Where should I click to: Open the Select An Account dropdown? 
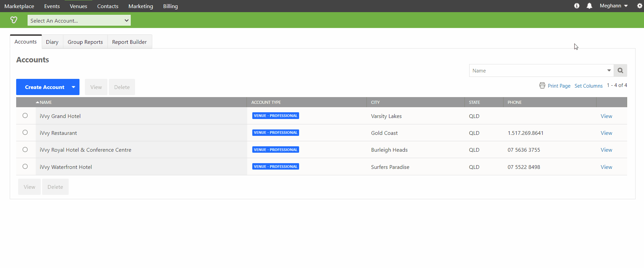(x=79, y=21)
